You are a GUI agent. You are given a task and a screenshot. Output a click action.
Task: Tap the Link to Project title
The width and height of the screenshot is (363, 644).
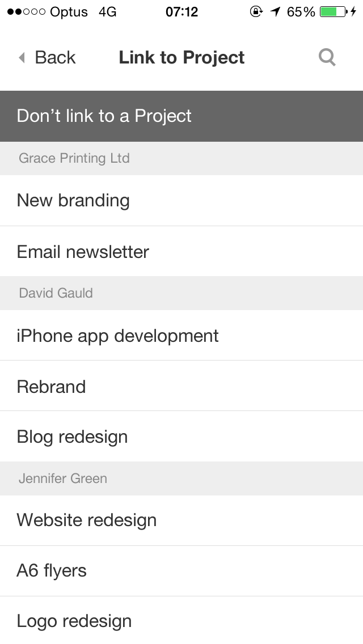click(181, 57)
